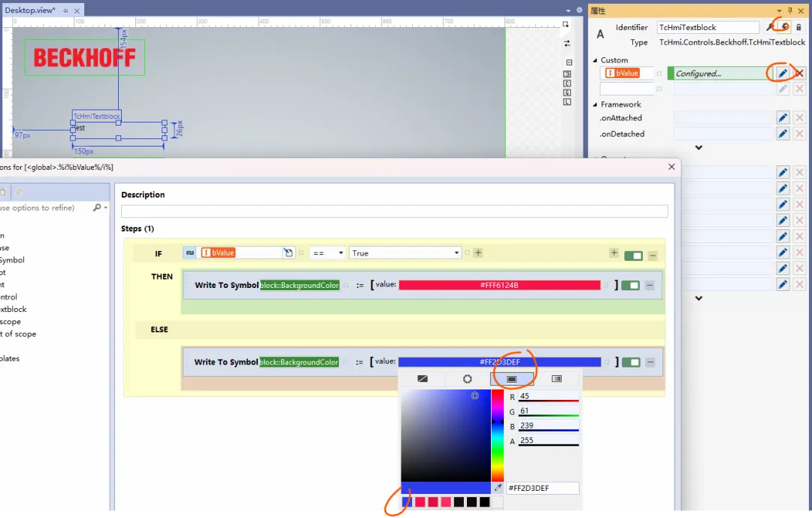Click the L icon in designer side strip
Screen dimensions: 812x518
coord(567,102)
